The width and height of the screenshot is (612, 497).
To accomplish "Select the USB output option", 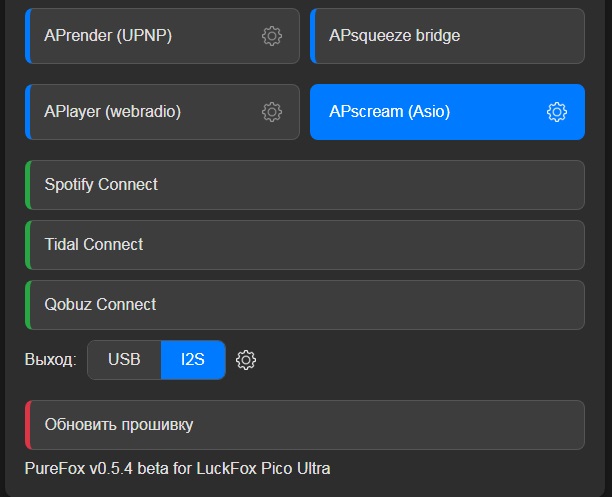I will pos(124,360).
